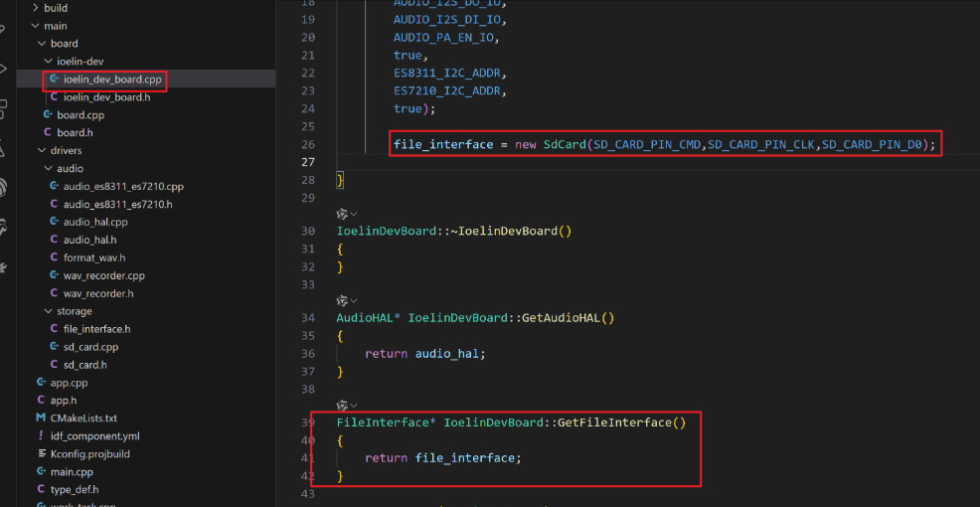Open format_wav.h file

[x=95, y=257]
